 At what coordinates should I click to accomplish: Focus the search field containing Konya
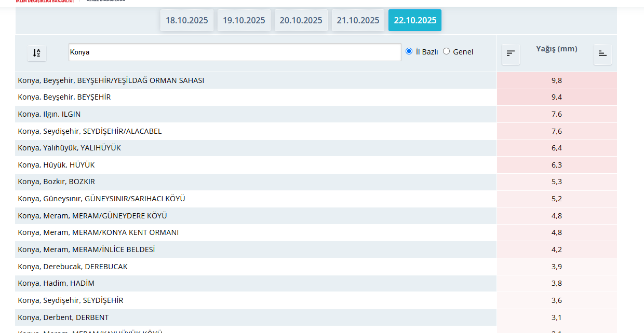click(x=235, y=52)
